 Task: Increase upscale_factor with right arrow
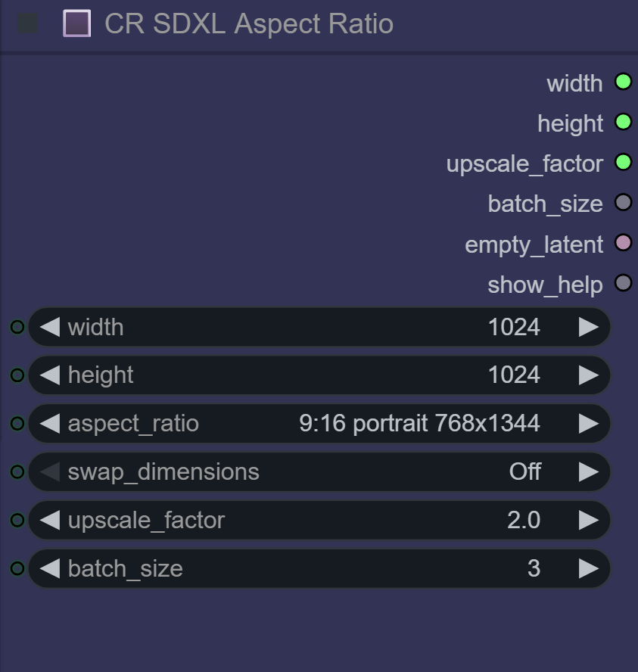click(589, 521)
